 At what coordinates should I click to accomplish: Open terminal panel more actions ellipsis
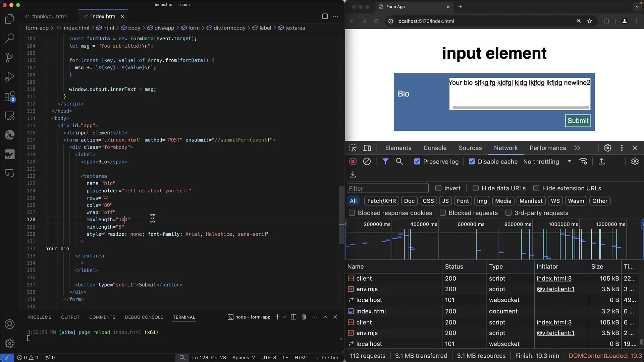coord(314,317)
